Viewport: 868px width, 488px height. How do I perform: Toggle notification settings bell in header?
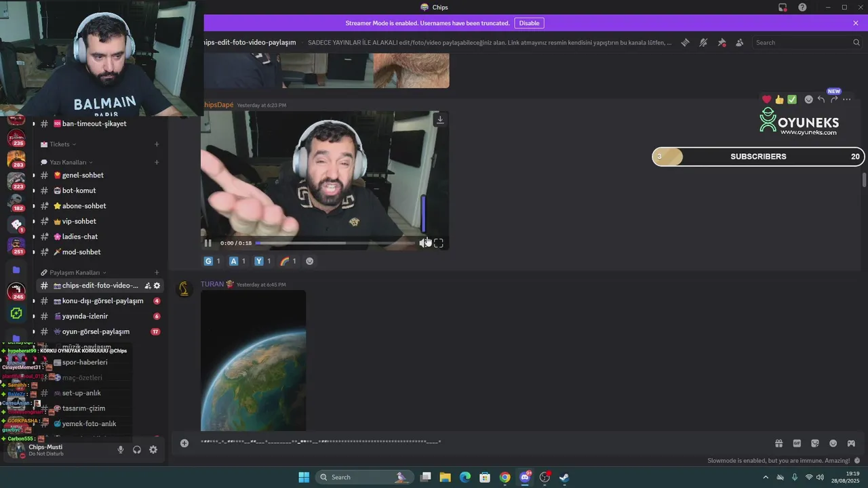(703, 42)
